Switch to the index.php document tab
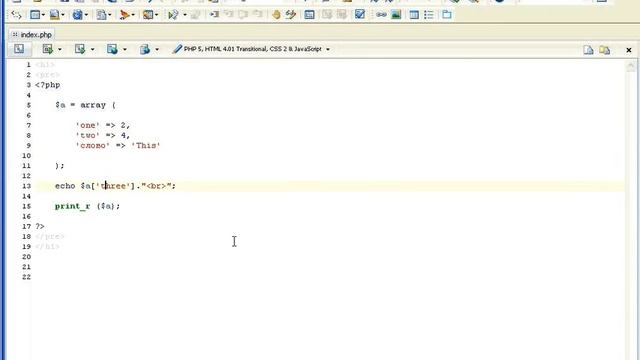Screen dimensions: 640x360 point(31,35)
